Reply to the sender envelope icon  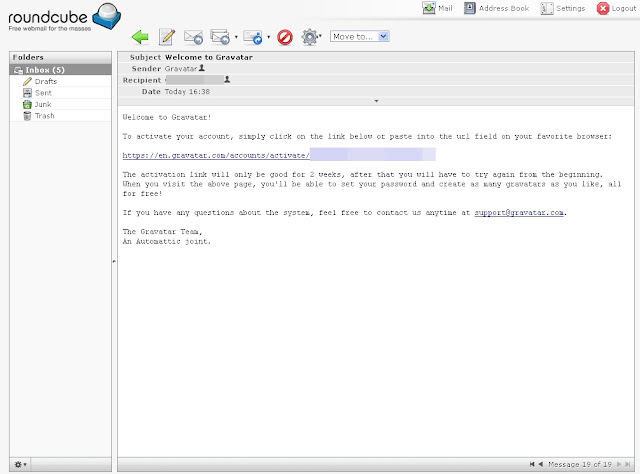pos(193,37)
